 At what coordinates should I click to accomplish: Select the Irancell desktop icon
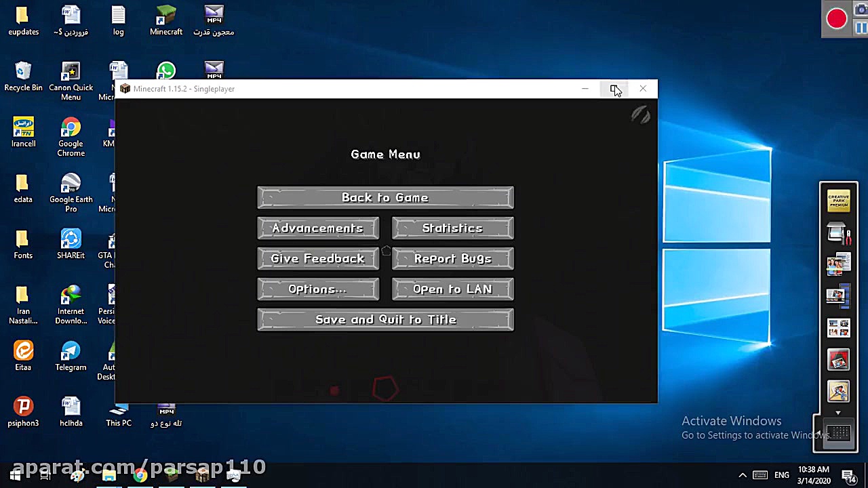pyautogui.click(x=23, y=132)
